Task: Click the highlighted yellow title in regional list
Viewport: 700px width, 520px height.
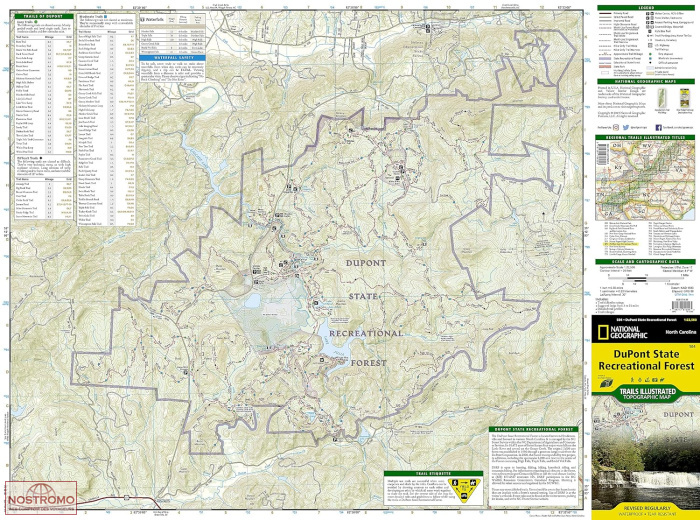Action: [x=621, y=245]
